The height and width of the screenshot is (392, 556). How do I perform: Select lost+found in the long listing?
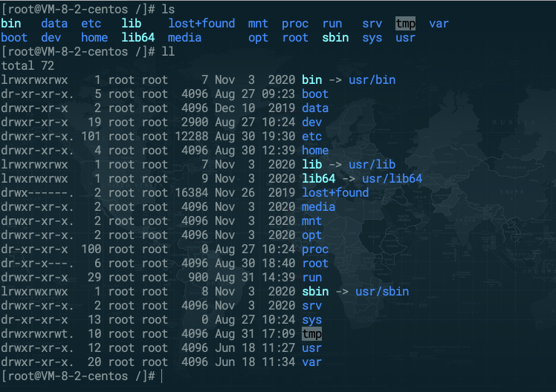(335, 192)
